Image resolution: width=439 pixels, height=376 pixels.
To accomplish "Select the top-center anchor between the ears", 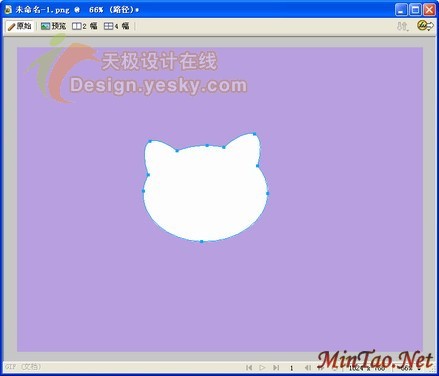I will [x=207, y=145].
